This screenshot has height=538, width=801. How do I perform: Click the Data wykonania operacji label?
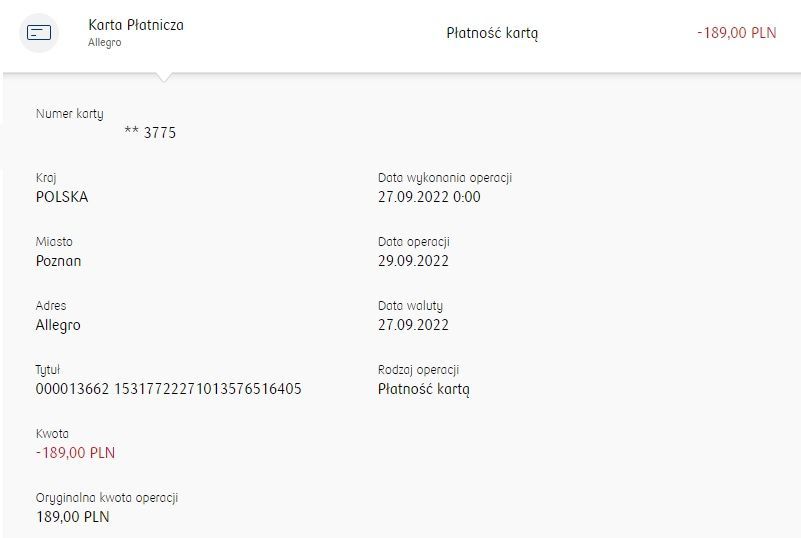445,178
